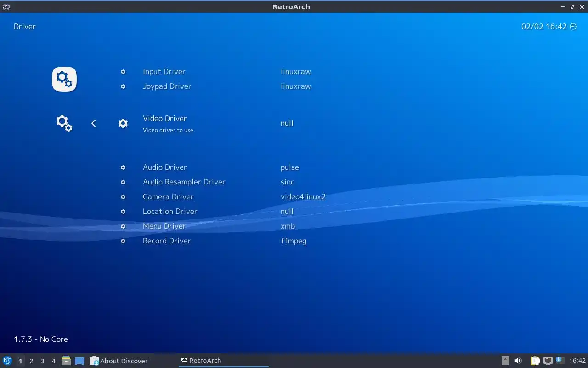Click the null value for Video Driver

click(287, 123)
